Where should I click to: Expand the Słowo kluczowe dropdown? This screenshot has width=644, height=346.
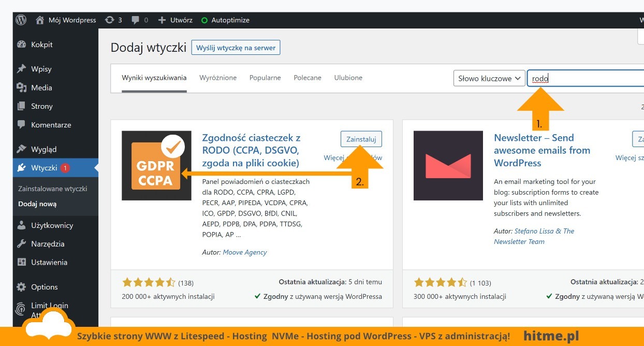[x=489, y=79]
